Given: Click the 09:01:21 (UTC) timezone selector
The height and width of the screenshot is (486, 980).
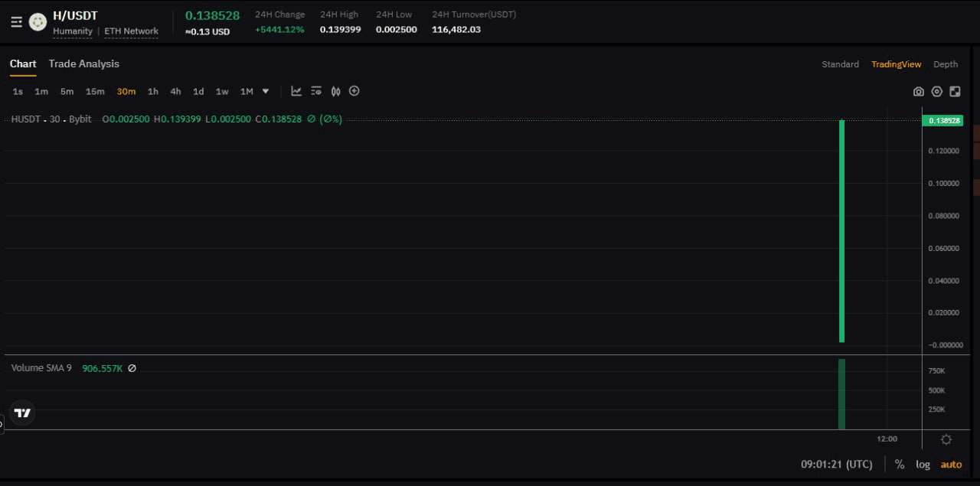Looking at the screenshot, I should (x=837, y=465).
